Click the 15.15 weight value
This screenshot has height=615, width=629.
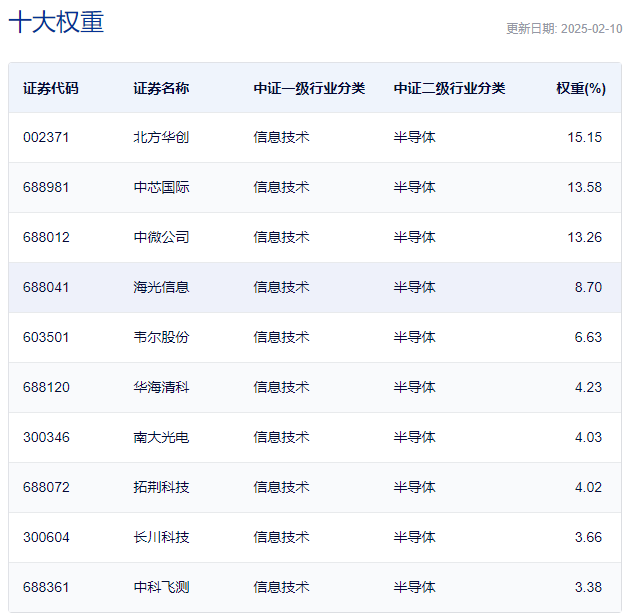tap(584, 137)
